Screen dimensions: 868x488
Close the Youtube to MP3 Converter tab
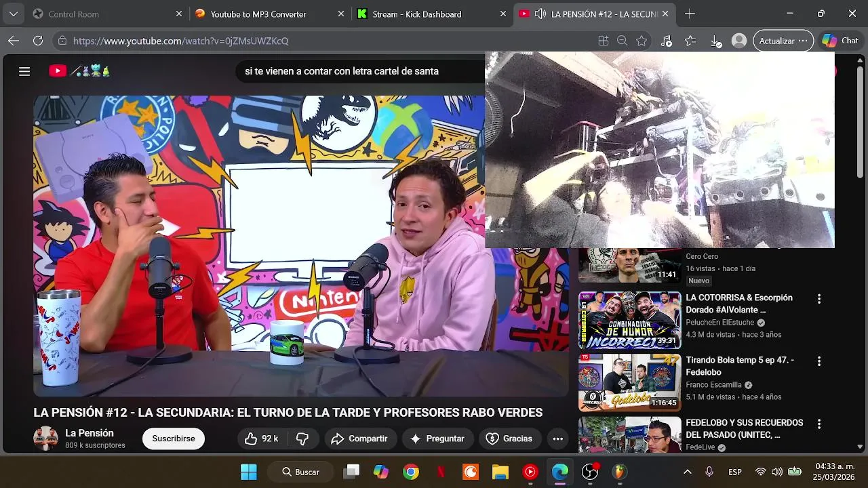click(341, 14)
